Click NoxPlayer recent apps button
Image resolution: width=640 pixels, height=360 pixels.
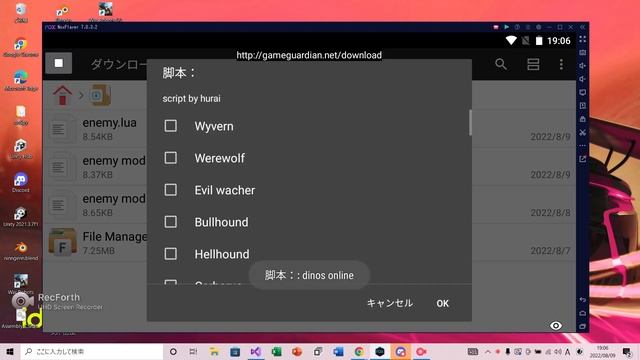point(582,326)
